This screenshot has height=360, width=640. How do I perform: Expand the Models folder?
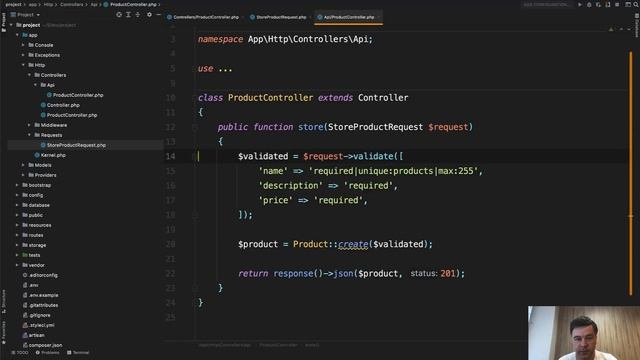coord(23,165)
